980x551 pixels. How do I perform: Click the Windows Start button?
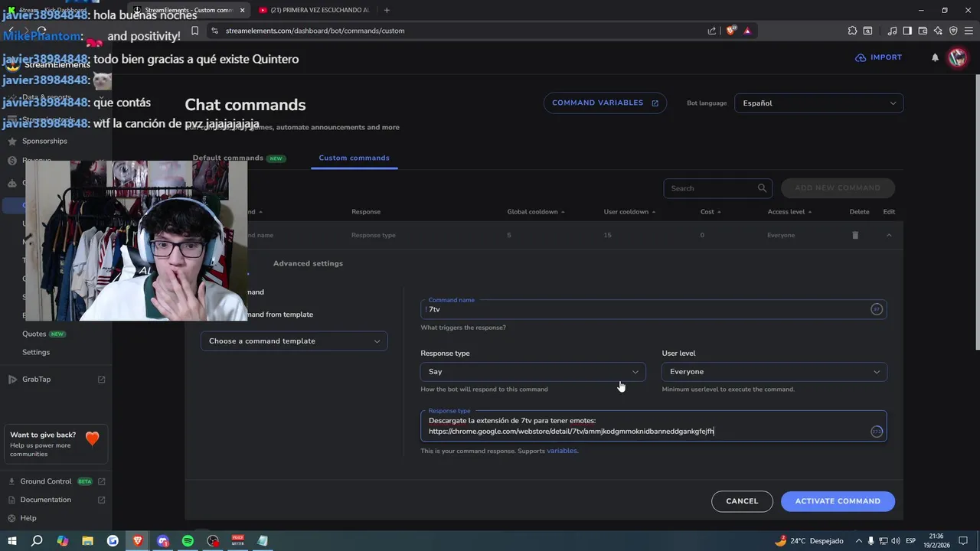pyautogui.click(x=12, y=541)
